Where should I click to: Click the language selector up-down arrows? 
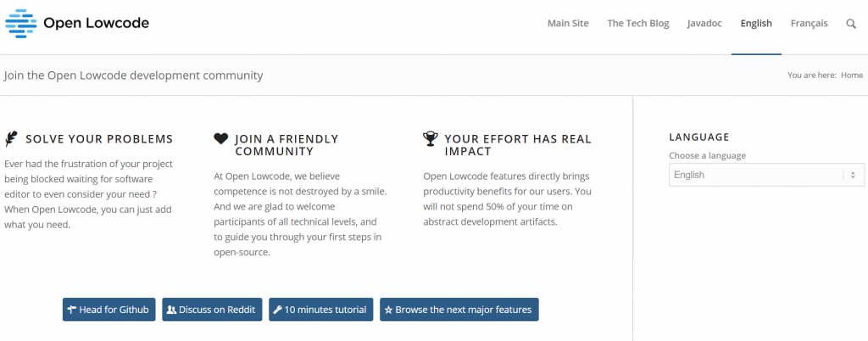[x=853, y=175]
